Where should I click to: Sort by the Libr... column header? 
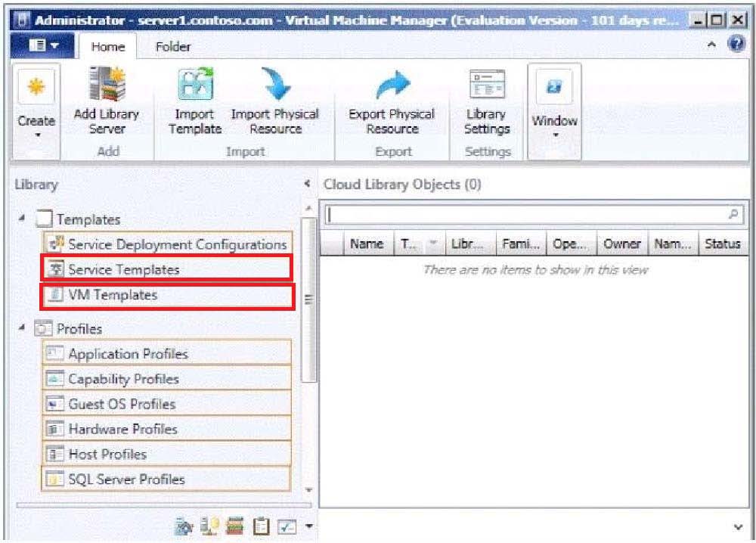(x=470, y=244)
